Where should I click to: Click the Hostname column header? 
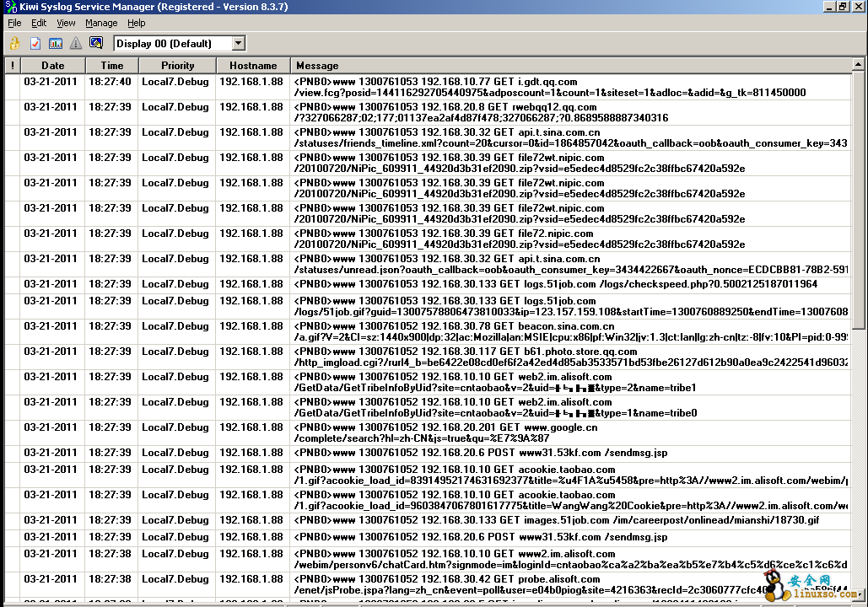[x=253, y=65]
